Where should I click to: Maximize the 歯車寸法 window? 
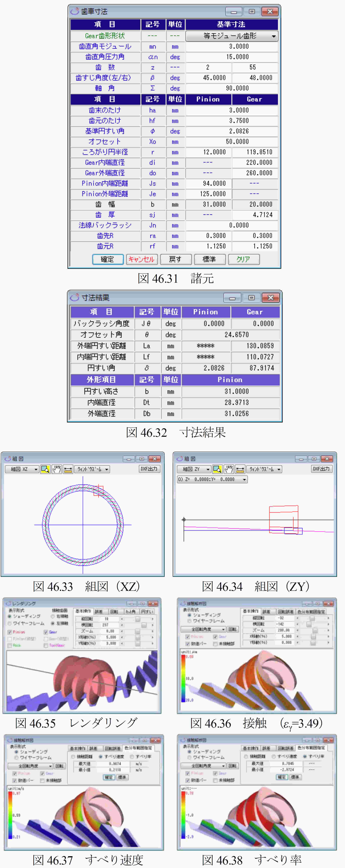252,11
